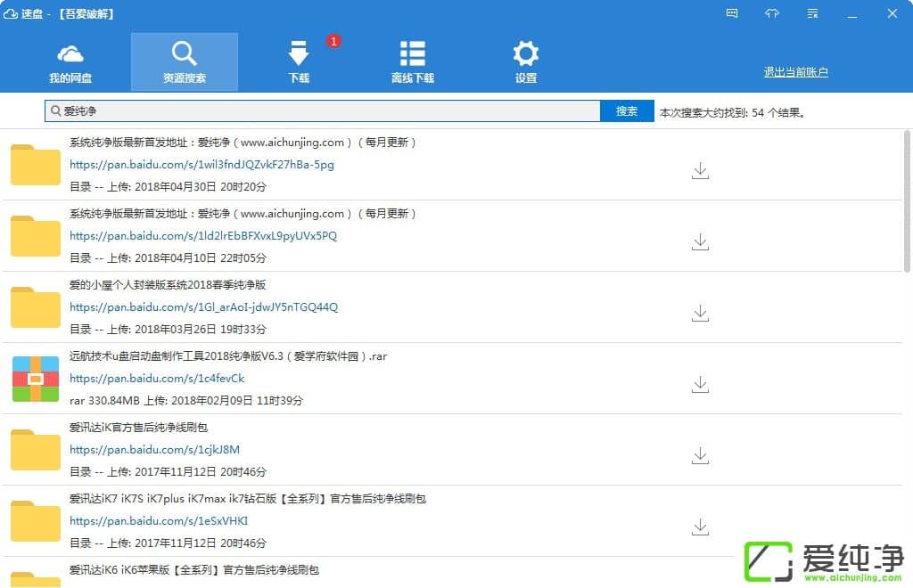Open link pan.baidu.com/s/1wil3fndJQZvkF27hBa-5pg

(x=202, y=165)
